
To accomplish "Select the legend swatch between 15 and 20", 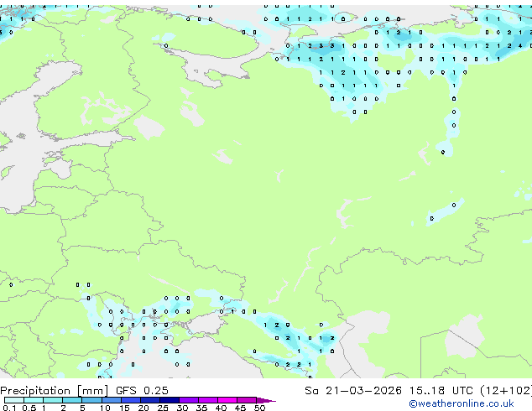I will tap(131, 400).
